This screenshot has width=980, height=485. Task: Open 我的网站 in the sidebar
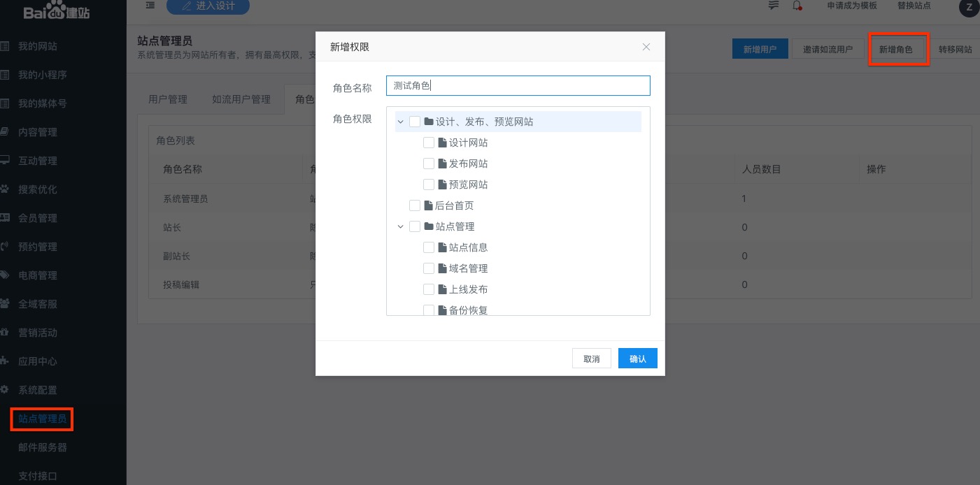click(38, 47)
